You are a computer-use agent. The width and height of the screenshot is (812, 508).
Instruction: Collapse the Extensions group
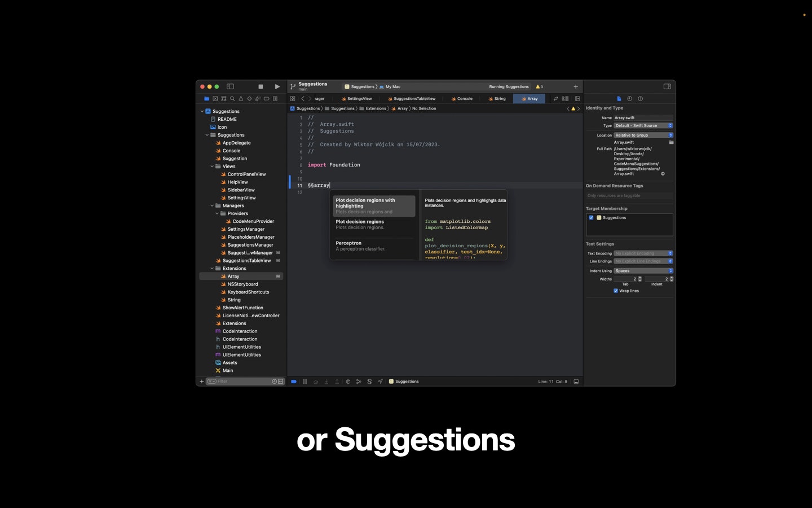click(x=212, y=269)
